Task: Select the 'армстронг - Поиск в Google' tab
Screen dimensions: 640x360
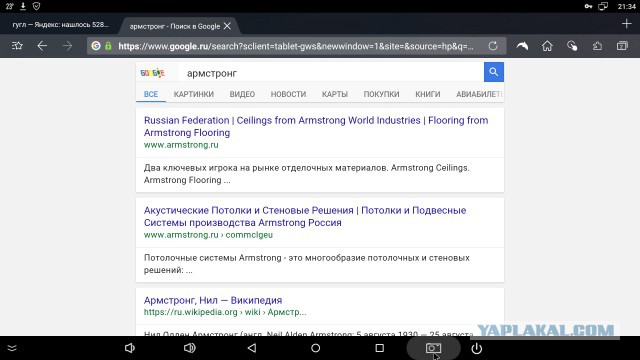Action: pos(175,26)
